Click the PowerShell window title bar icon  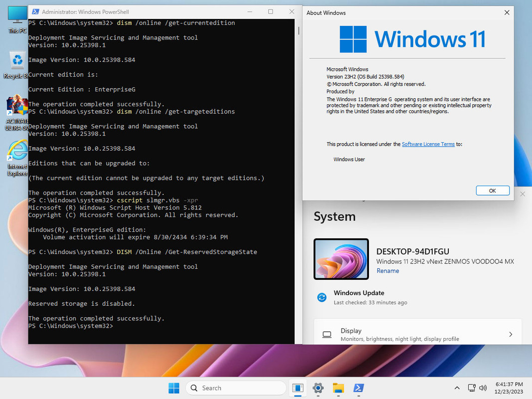coord(35,11)
